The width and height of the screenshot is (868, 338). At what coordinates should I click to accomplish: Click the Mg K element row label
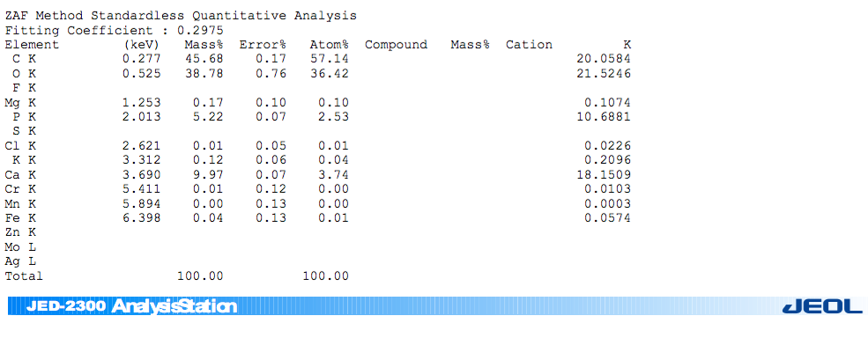20,102
